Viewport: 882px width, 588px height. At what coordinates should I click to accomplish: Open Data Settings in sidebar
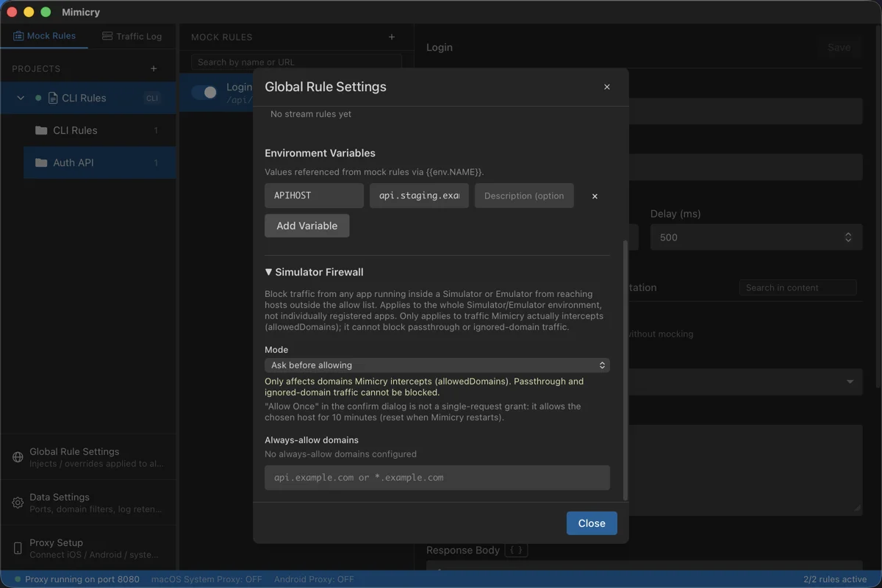(88, 503)
